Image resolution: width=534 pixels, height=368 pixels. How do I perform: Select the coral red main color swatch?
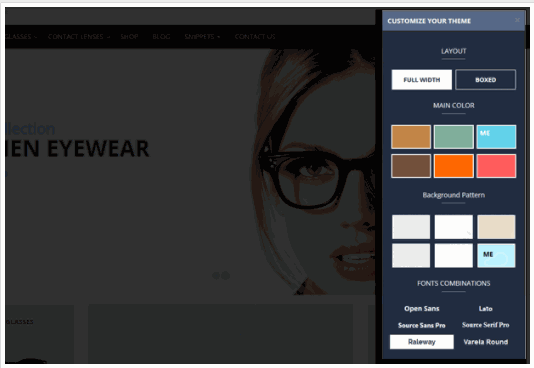tap(496, 166)
